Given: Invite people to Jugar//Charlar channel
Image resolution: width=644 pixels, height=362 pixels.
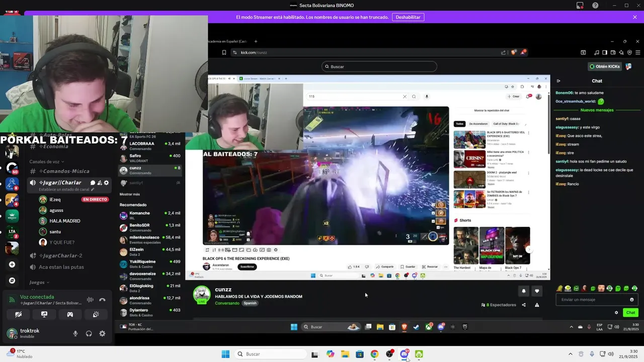Looking at the screenshot, I should (x=100, y=183).
